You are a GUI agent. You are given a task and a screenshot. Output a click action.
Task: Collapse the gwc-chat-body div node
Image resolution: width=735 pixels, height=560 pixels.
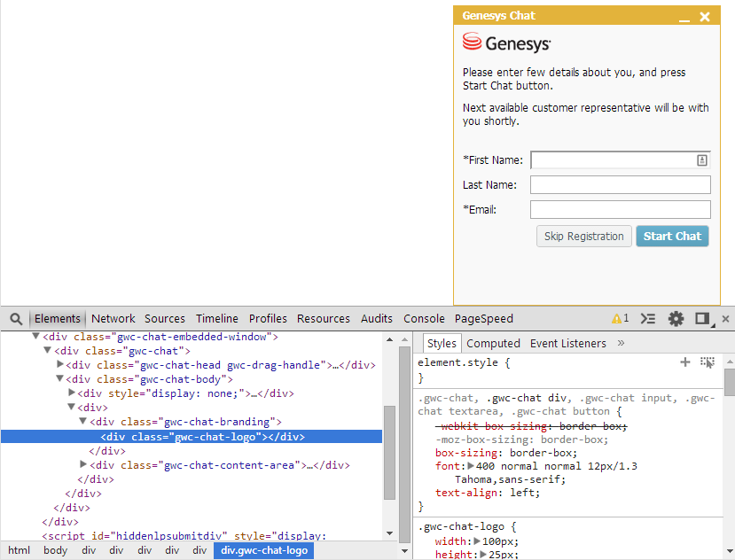[x=59, y=378]
